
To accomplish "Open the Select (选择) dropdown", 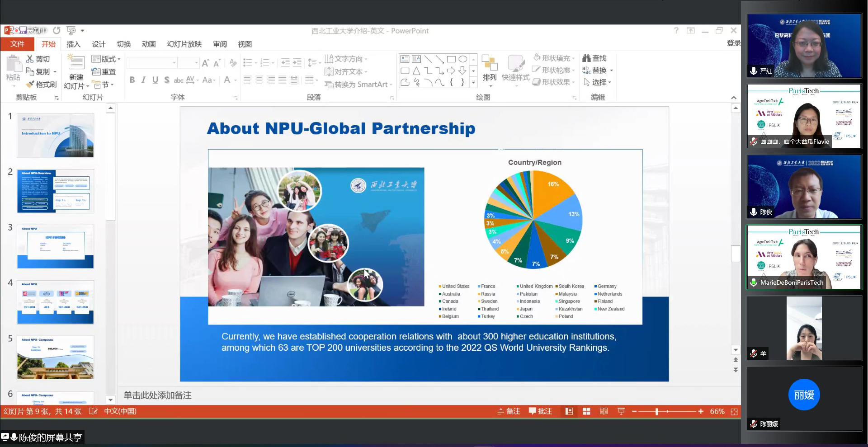I will point(598,82).
